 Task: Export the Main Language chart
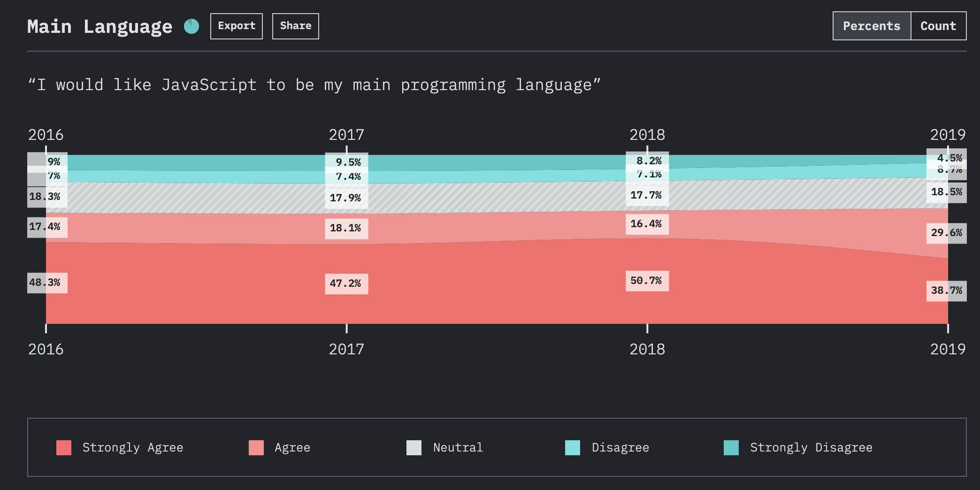coord(237,26)
